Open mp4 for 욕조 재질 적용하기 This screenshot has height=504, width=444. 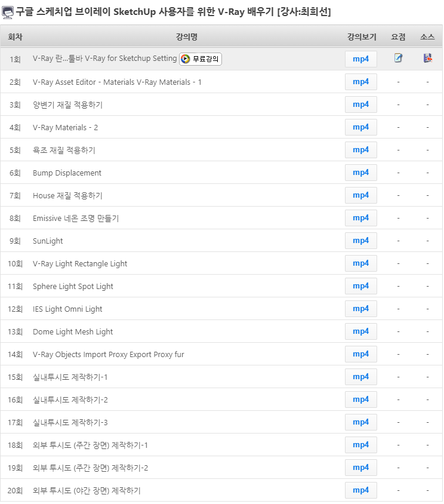coord(361,150)
